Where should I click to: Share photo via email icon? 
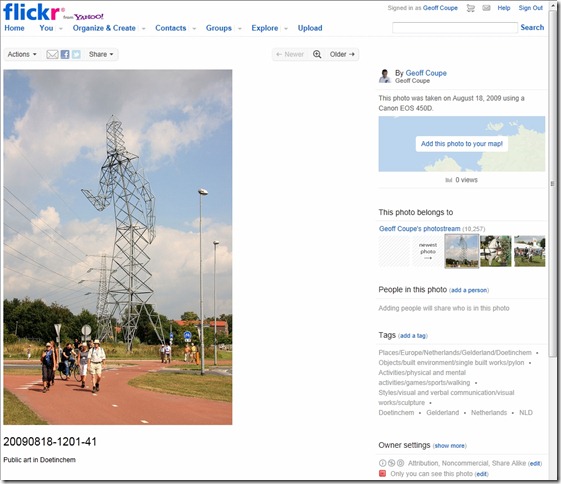[52, 54]
